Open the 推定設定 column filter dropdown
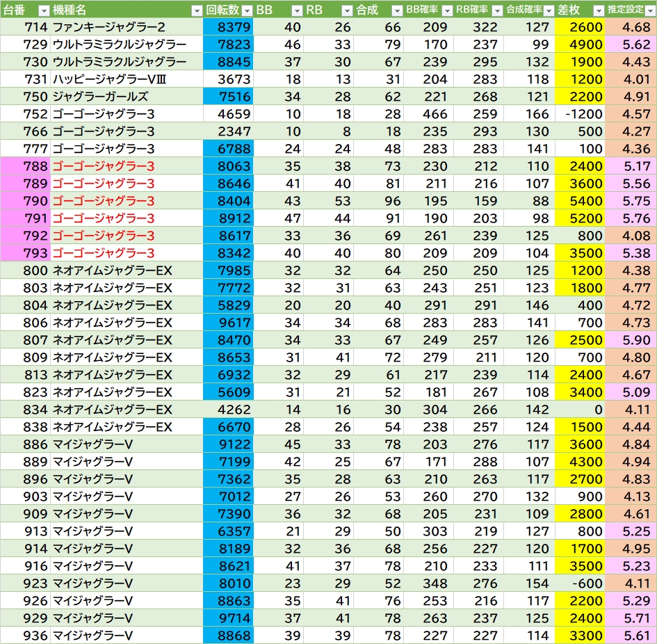Image resolution: width=657 pixels, height=644 pixels. click(x=649, y=10)
